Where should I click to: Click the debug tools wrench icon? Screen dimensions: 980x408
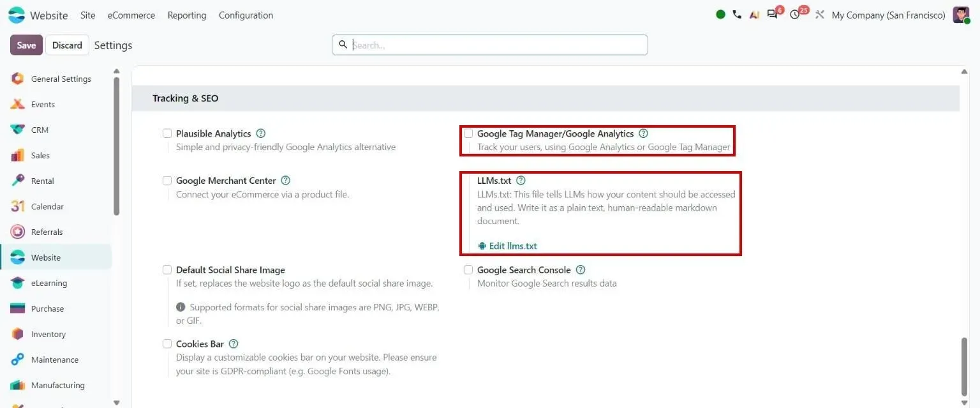click(820, 15)
